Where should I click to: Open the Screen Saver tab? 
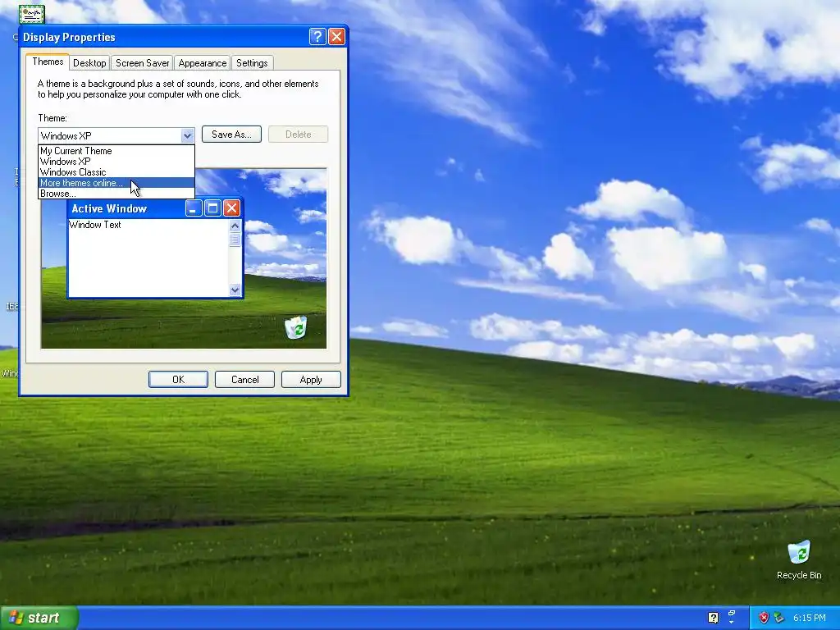click(x=143, y=63)
